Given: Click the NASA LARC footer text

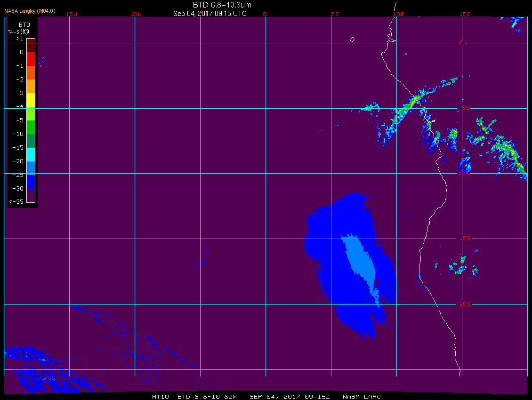Looking at the screenshot, I should [362, 397].
